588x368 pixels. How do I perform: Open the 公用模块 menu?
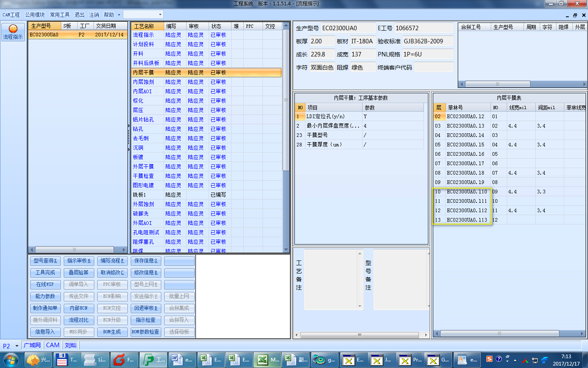35,15
